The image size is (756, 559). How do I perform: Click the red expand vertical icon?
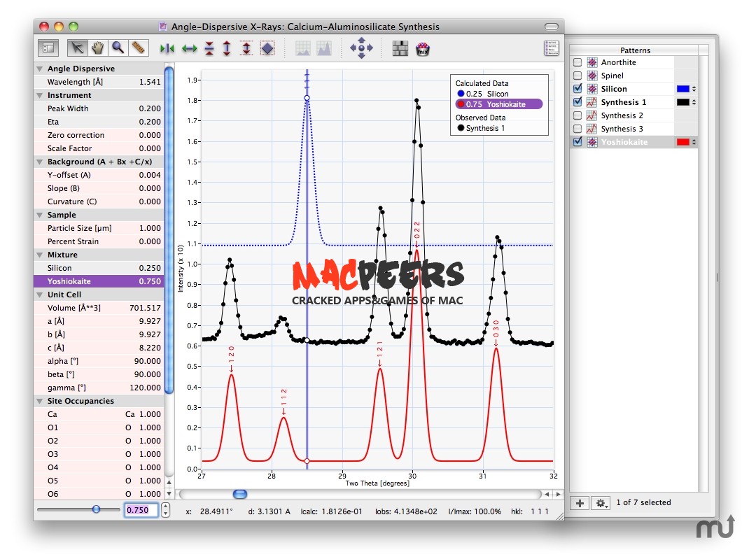click(227, 48)
